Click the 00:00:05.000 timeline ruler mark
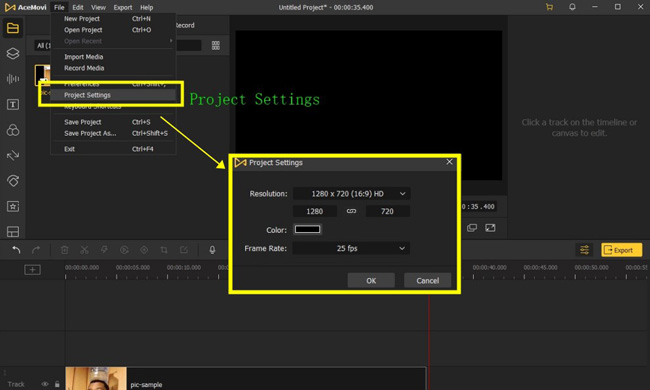The image size is (650, 390). [133, 268]
